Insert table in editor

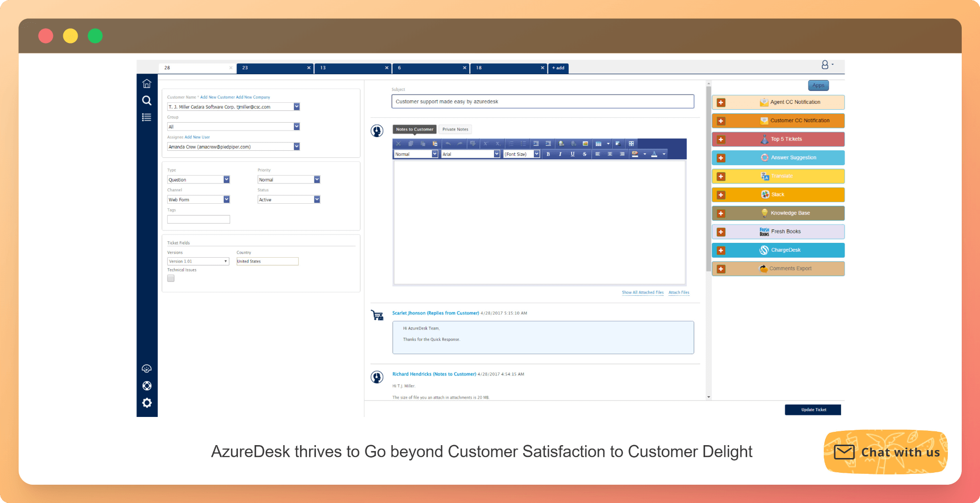pos(598,143)
